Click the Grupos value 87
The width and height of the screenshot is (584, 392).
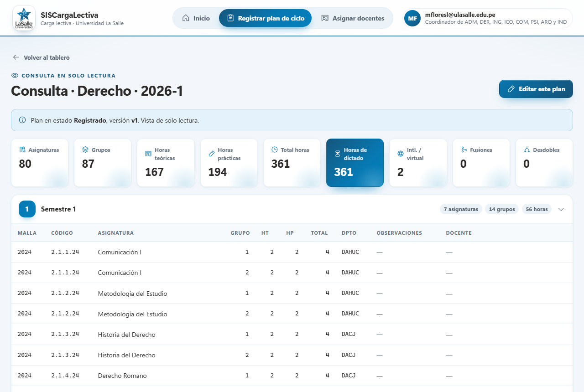click(x=89, y=164)
